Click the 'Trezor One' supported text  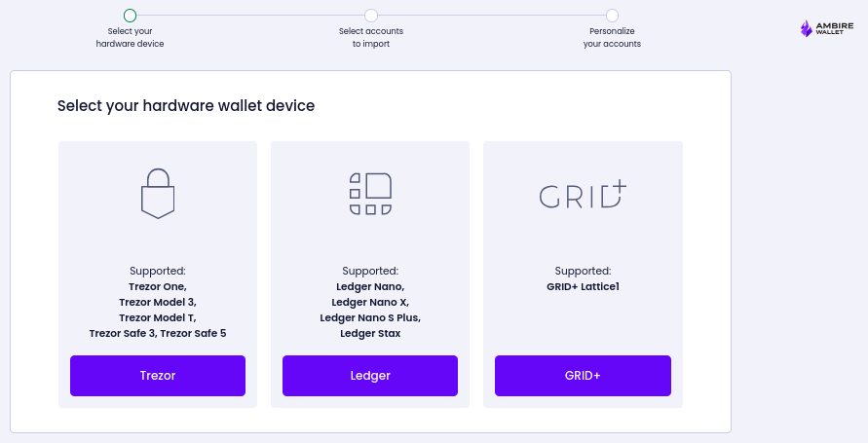pyautogui.click(x=158, y=286)
